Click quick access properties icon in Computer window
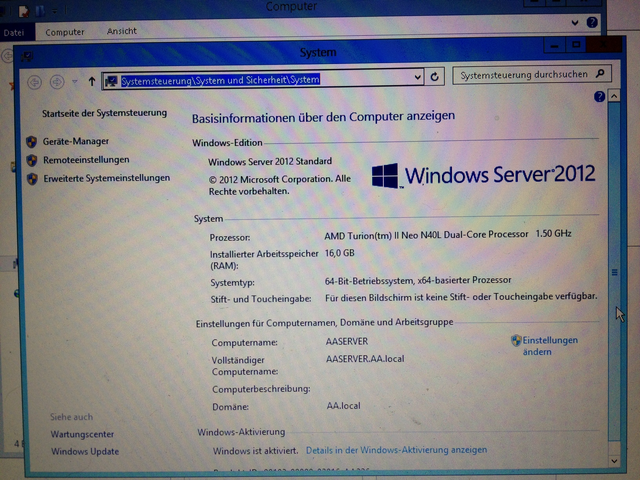Viewport: 640px width, 480px height. click(24, 11)
